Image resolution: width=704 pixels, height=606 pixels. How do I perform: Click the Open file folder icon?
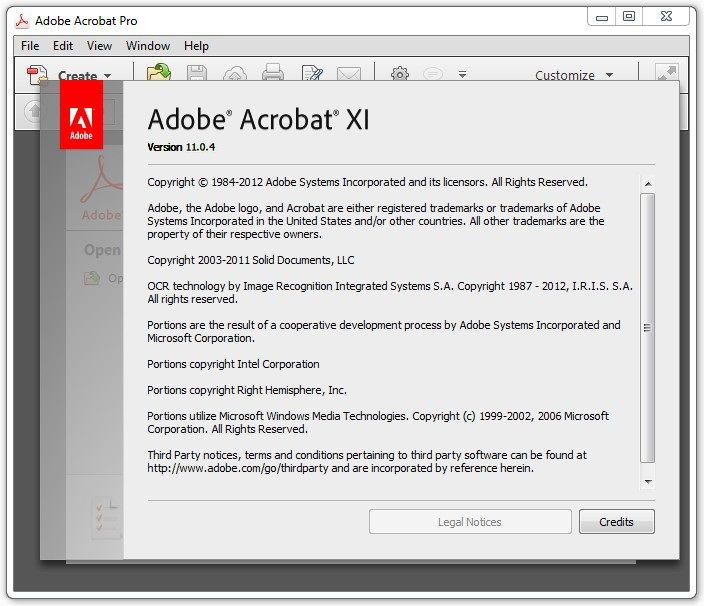158,73
